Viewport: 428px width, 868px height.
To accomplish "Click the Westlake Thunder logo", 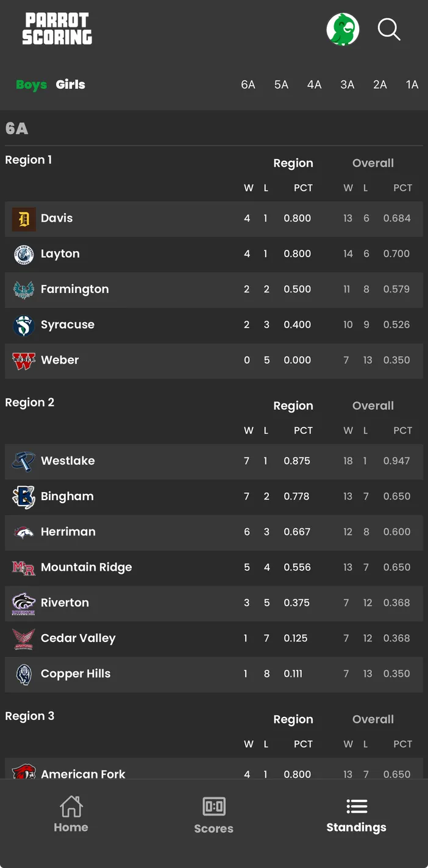I will [x=23, y=461].
